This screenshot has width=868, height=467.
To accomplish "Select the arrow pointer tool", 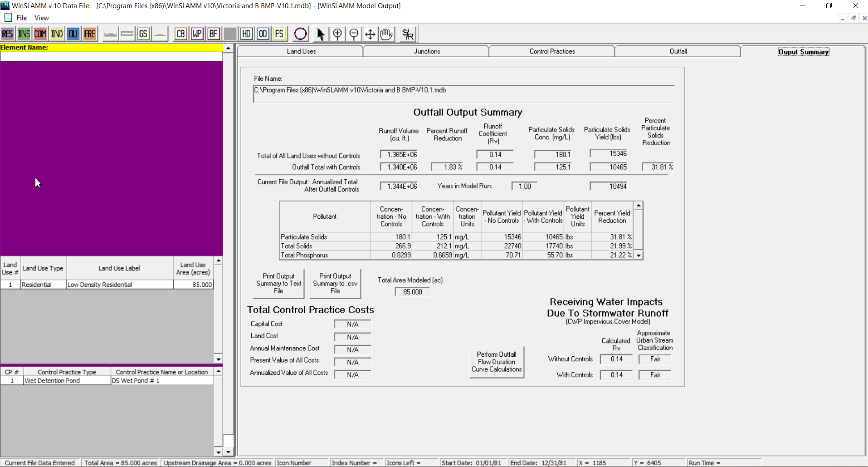I will coord(321,34).
